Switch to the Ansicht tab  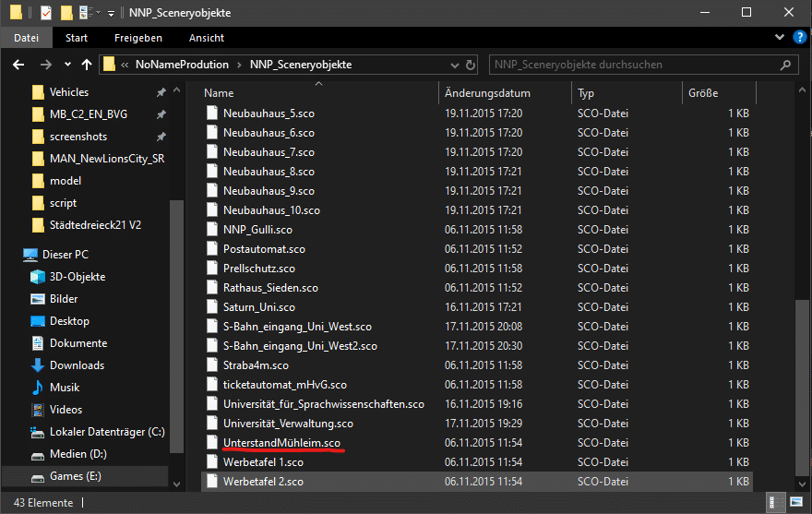[x=207, y=38]
